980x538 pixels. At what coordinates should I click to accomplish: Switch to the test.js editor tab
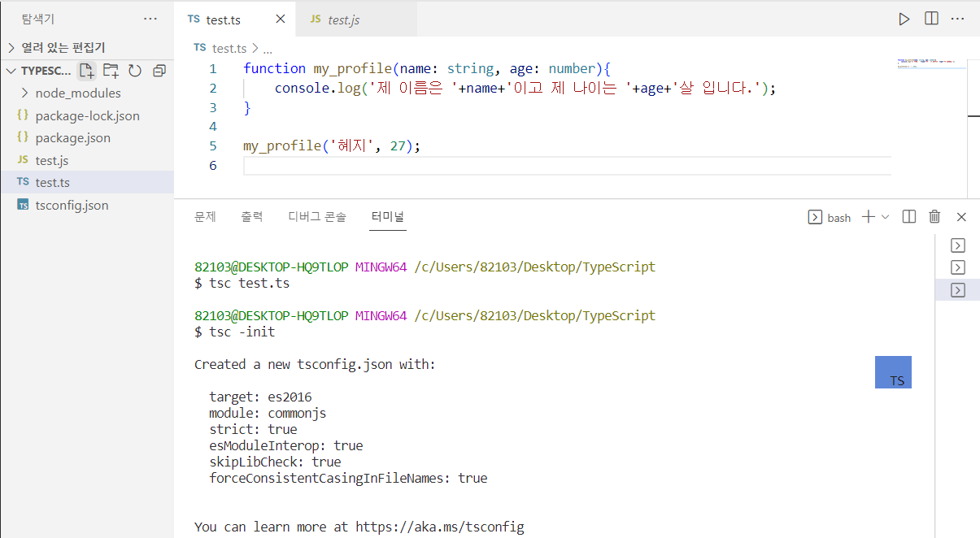[343, 20]
